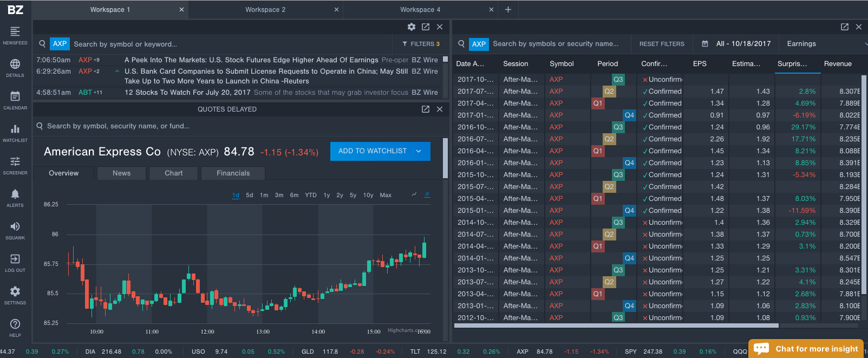Click the BZ Benzinga logo

tap(15, 10)
